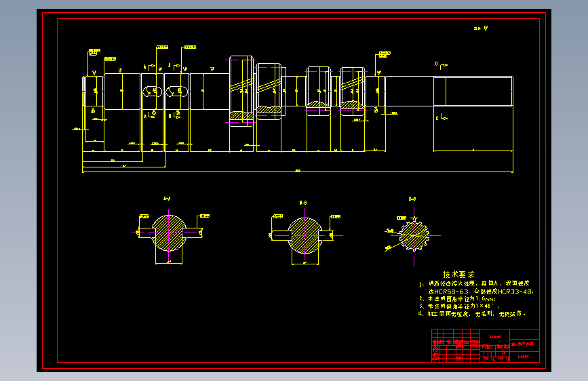Select the "HCR33-48" core hardness value
Viewport: 588px width, 381px height.
click(515, 292)
